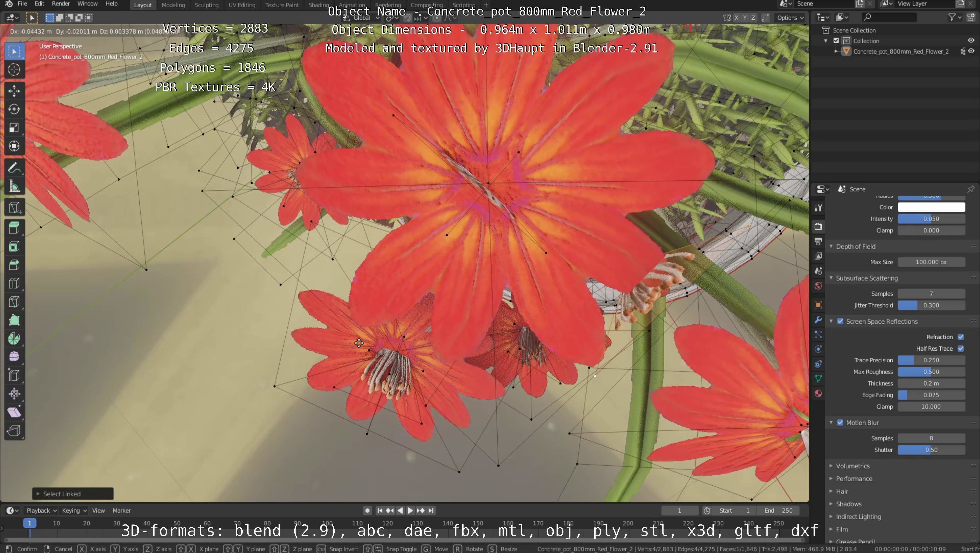The image size is (980, 553).
Task: Open the timeline View menu
Action: pos(98,510)
